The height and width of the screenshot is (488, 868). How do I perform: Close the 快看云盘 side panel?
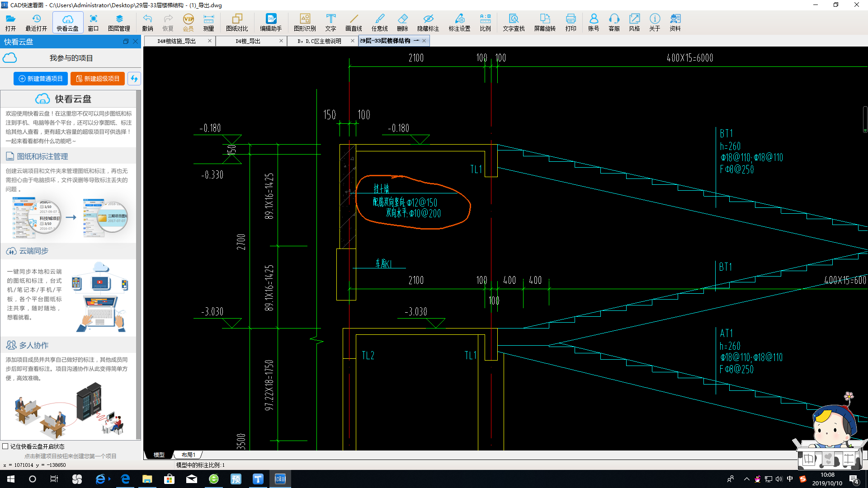[135, 42]
